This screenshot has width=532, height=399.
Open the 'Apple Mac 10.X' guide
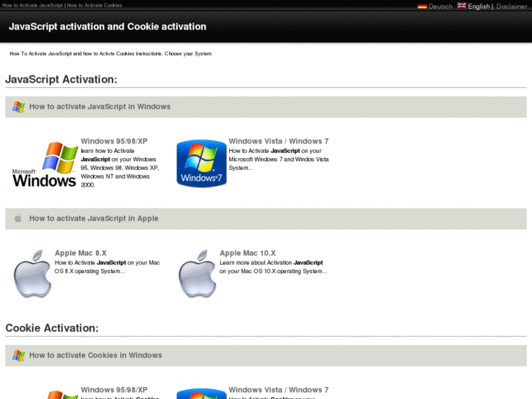[x=247, y=253]
